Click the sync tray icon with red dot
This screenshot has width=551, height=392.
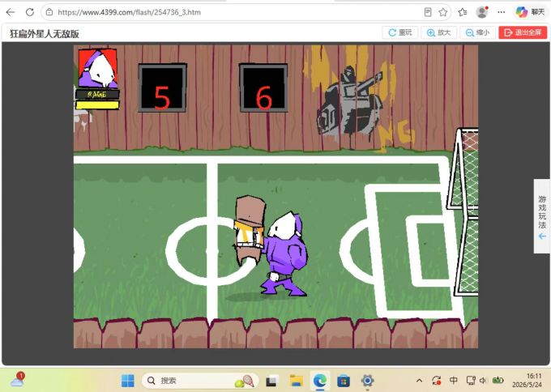point(436,381)
